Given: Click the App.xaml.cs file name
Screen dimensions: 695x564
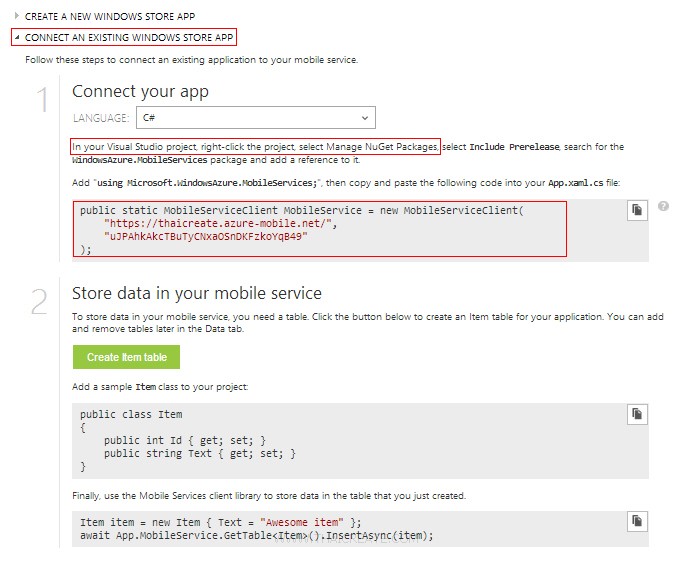Looking at the screenshot, I should 575,183.
